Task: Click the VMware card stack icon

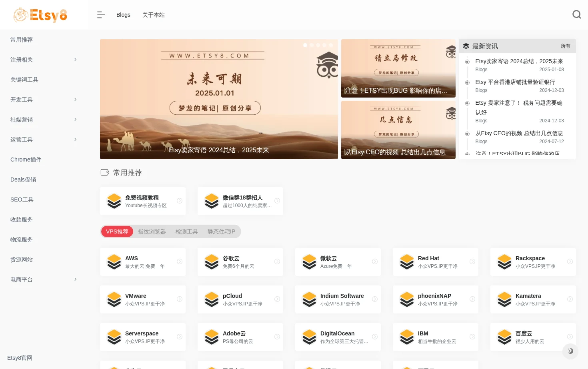Action: [114, 299]
